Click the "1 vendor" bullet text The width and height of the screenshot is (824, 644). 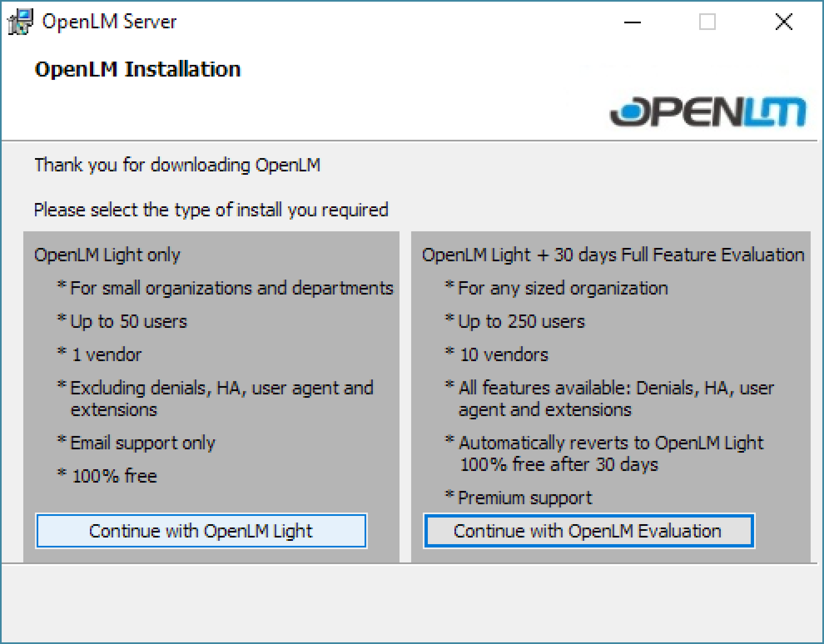coord(107,355)
